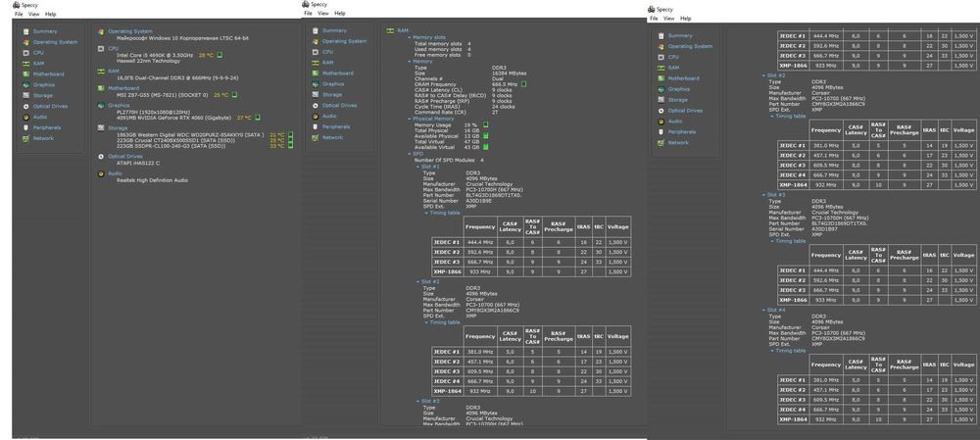Open Operating System in left window sidebar
Screen dimensions: 980x440
[55, 42]
